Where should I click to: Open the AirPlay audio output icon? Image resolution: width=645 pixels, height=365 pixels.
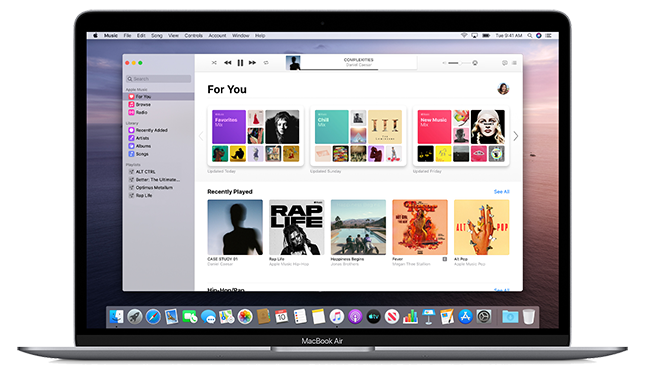[x=475, y=63]
